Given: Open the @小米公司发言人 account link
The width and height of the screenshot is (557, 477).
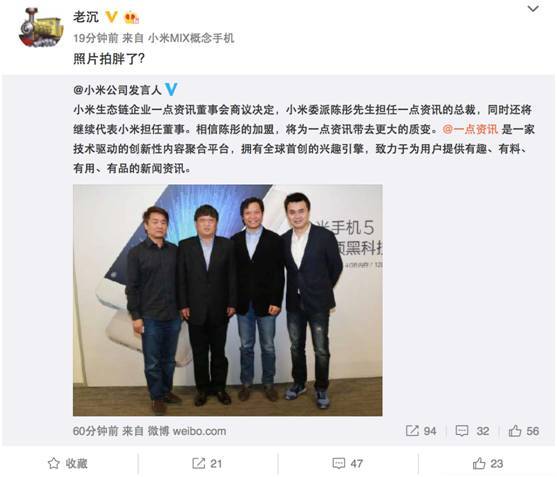Looking at the screenshot, I should tap(118, 90).
